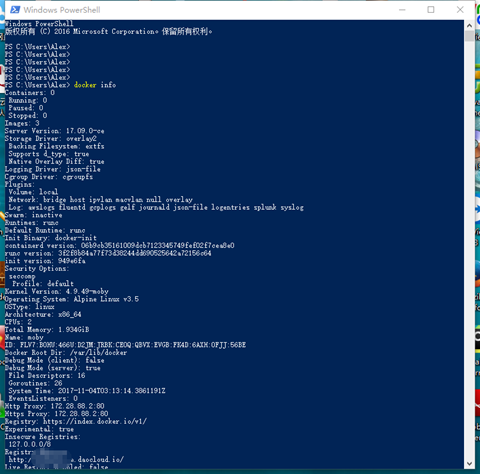Click 'Http Proxy: 172.28.88.2:80' line
Viewport: 480px width, 474px height.
pyautogui.click(x=55, y=406)
